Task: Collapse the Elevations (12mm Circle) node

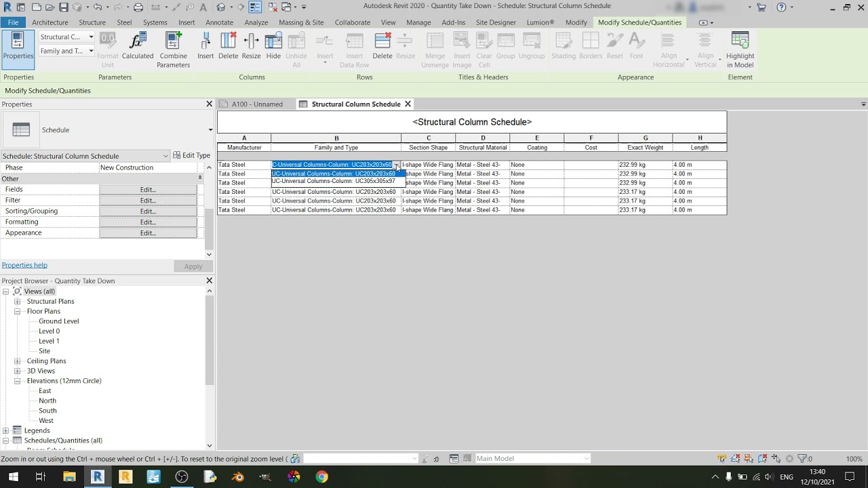Action: 18,381
